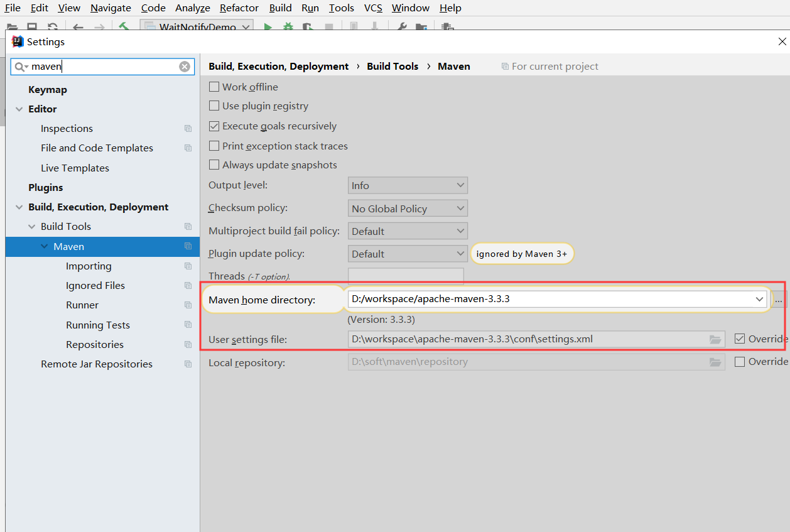
Task: Click Build, Execution, Deployment breadcrumb
Action: (278, 67)
